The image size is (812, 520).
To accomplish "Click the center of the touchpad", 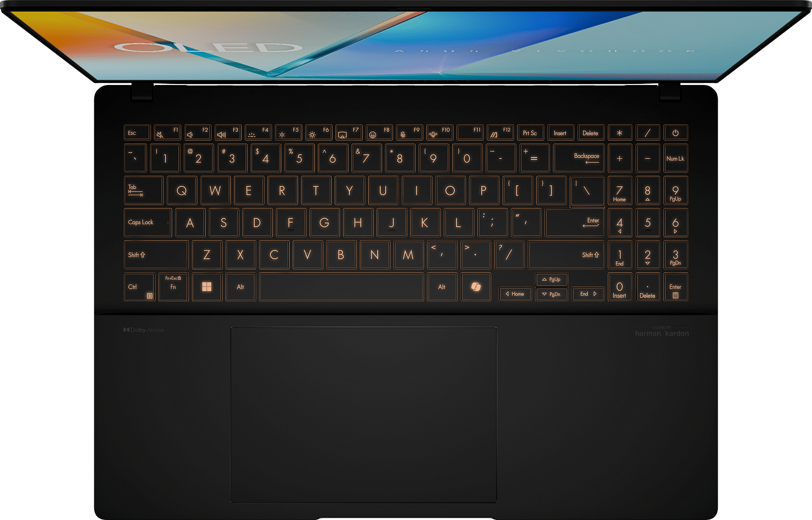I will pos(363,414).
